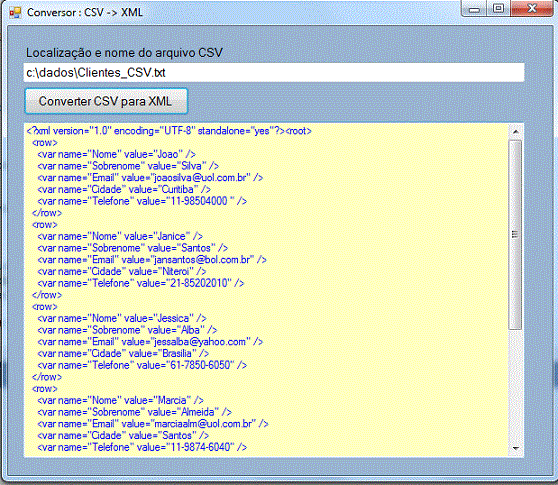Click the line with value Janice
This screenshot has width=558, height=485.
pyautogui.click(x=120, y=236)
